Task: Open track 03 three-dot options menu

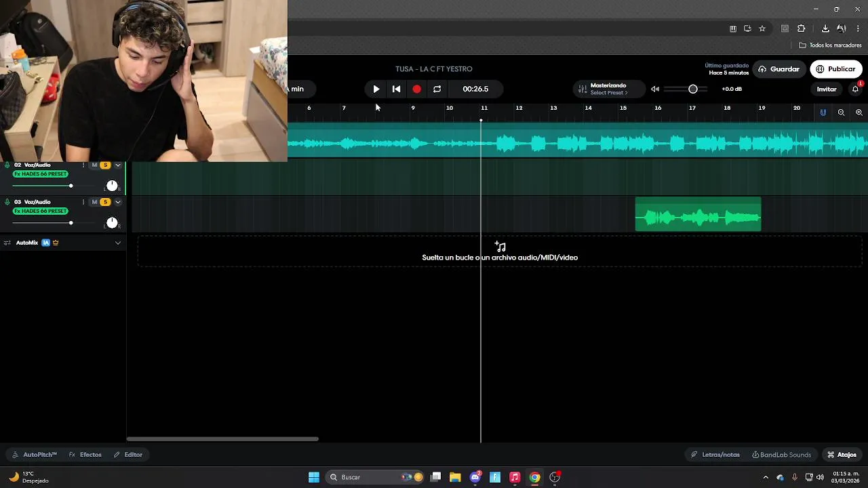Action: tap(83, 202)
